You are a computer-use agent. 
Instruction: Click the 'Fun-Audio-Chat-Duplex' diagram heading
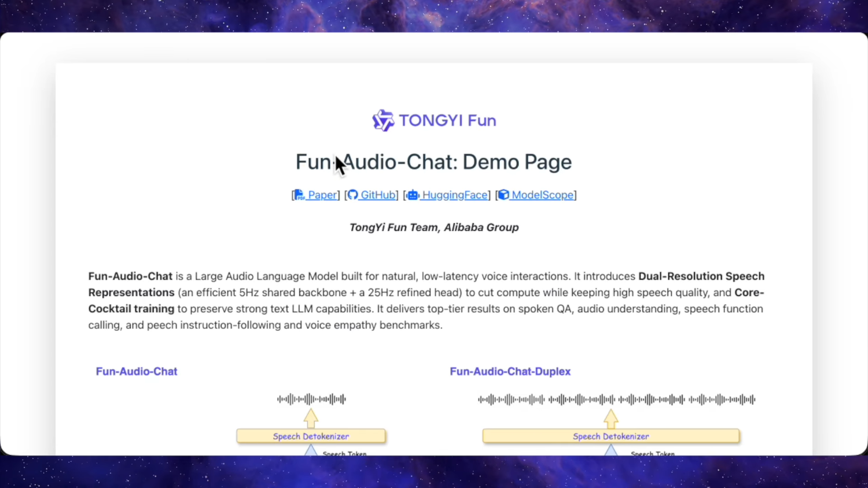point(510,372)
